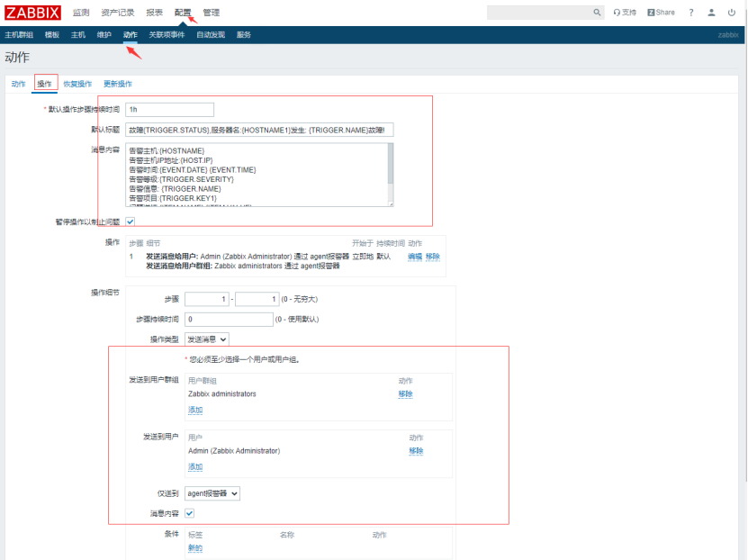Open the Share link
Screen dimensions: 748x560
[x=661, y=13]
